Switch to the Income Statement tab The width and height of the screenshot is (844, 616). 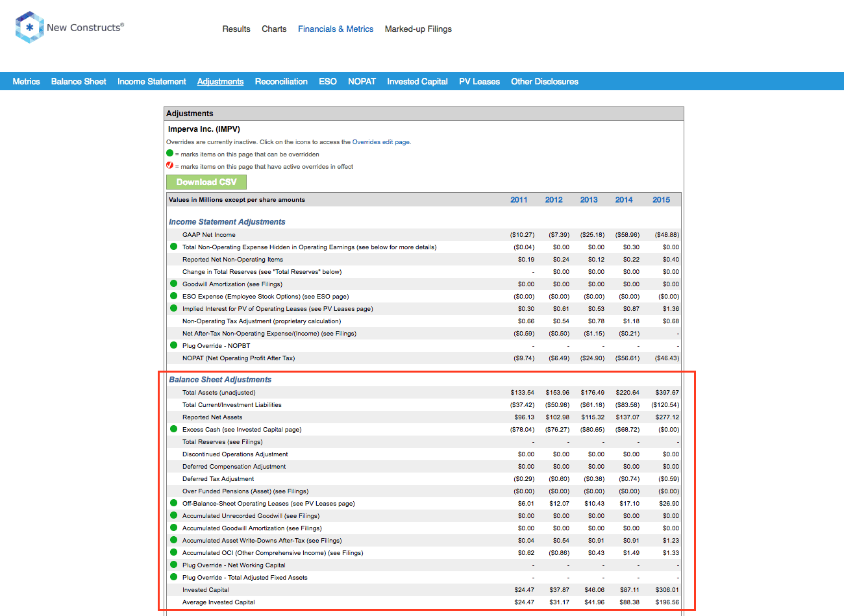click(151, 81)
